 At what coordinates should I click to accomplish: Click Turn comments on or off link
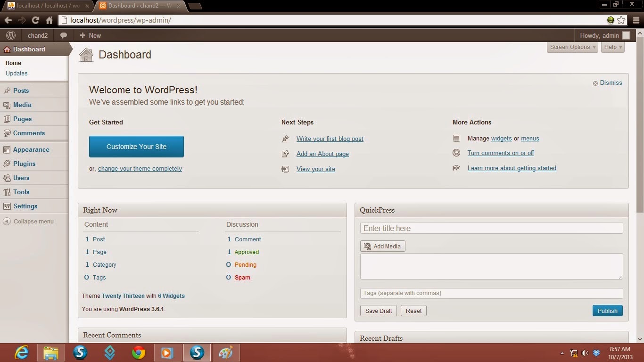coord(501,153)
